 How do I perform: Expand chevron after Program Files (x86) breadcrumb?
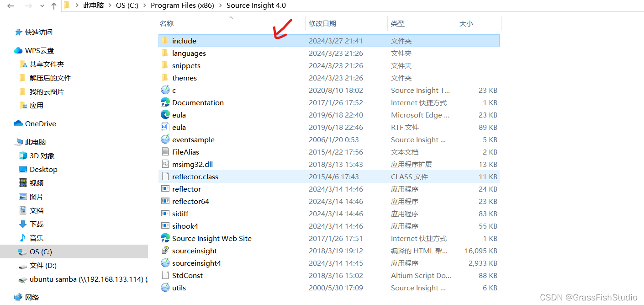(x=221, y=5)
